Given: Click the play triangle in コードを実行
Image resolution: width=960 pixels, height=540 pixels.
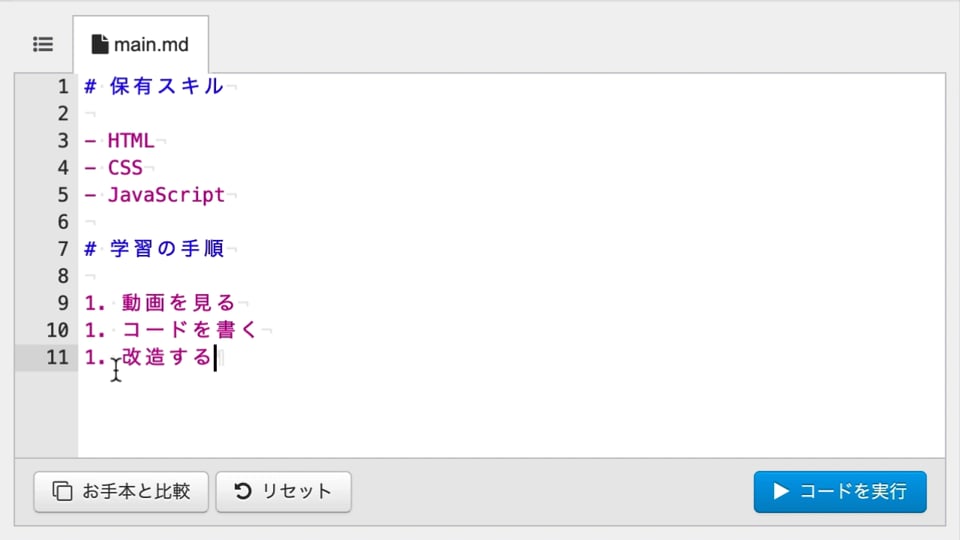Looking at the screenshot, I should click(x=781, y=491).
